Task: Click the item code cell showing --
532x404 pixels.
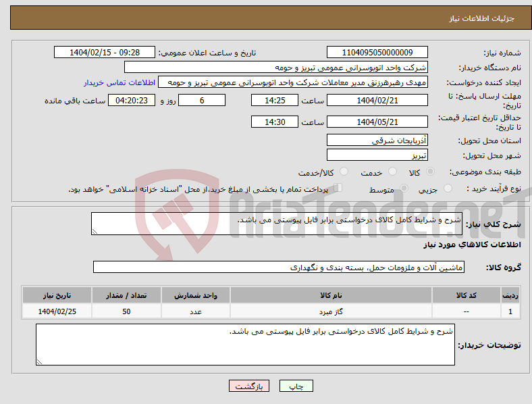Action: (x=467, y=311)
